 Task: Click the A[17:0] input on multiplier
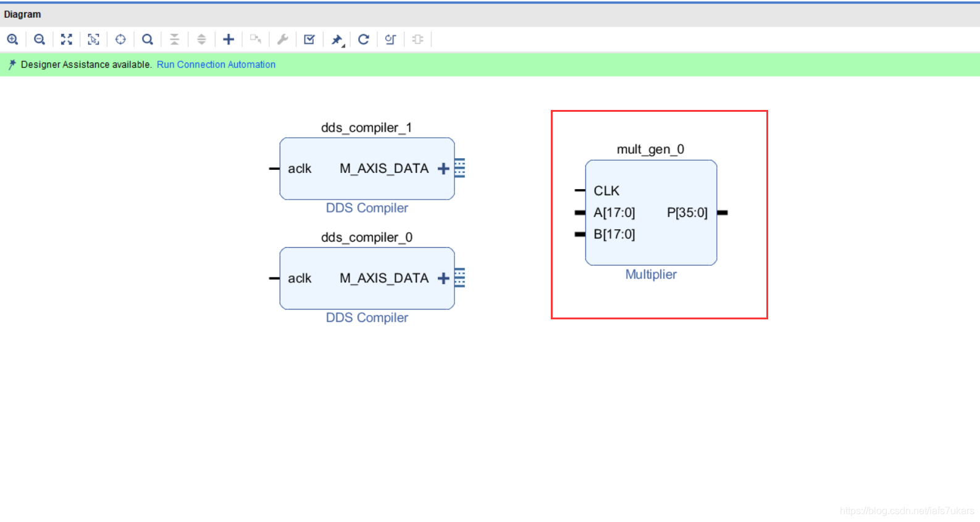pyautogui.click(x=614, y=213)
